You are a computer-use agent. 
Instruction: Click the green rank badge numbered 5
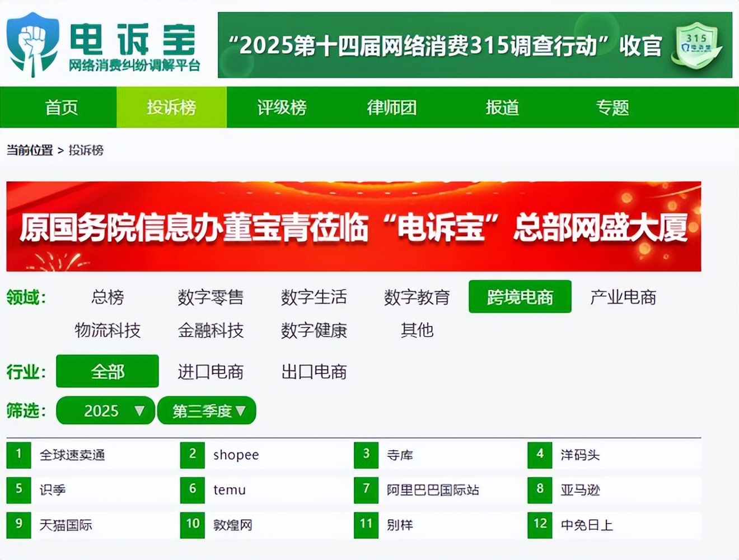click(18, 489)
